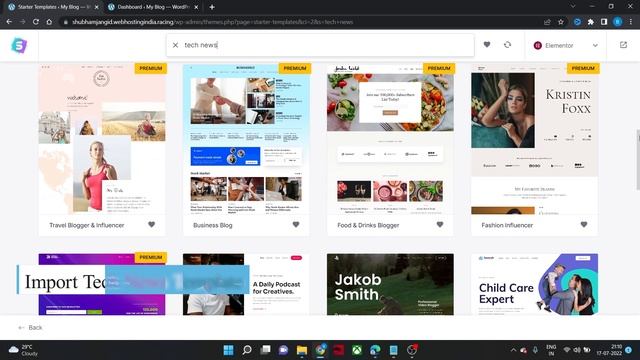
Task: Open Microsoft Edge from the taskbar
Action: click(x=375, y=350)
